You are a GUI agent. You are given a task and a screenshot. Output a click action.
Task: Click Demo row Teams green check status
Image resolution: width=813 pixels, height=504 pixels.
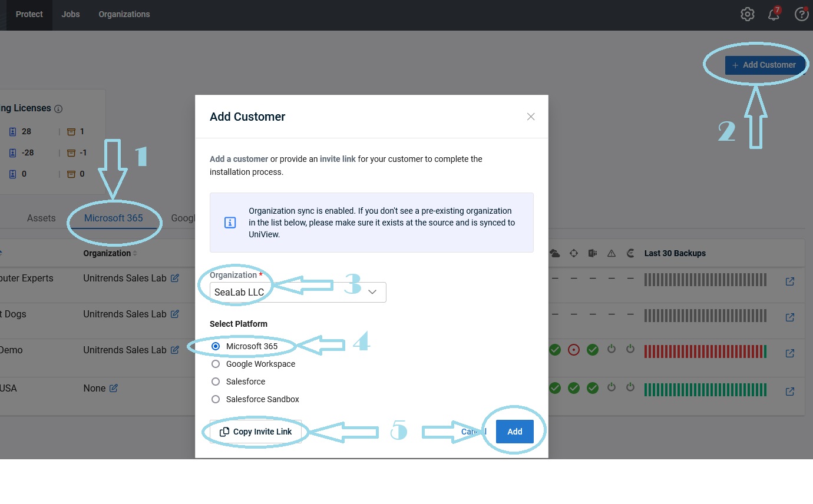pyautogui.click(x=593, y=350)
